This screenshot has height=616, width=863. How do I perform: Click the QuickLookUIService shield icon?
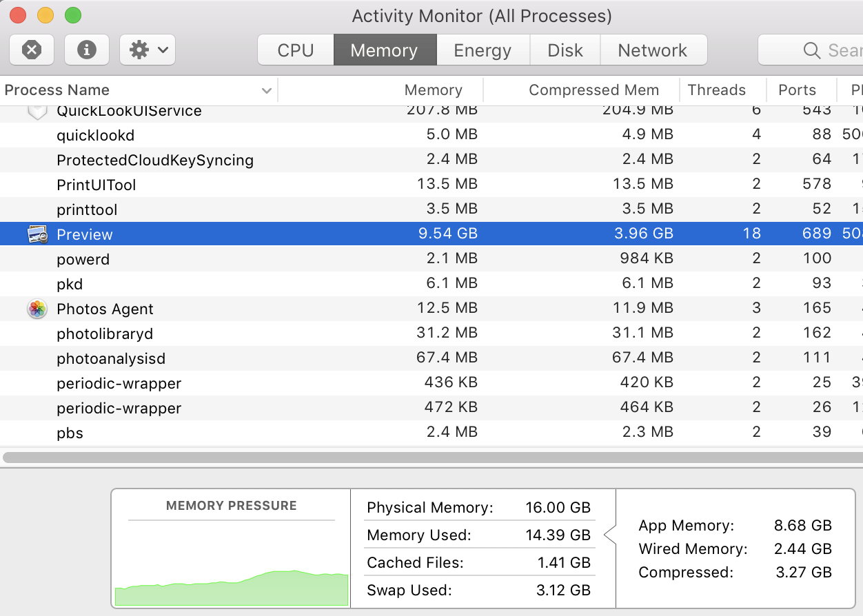point(37,111)
